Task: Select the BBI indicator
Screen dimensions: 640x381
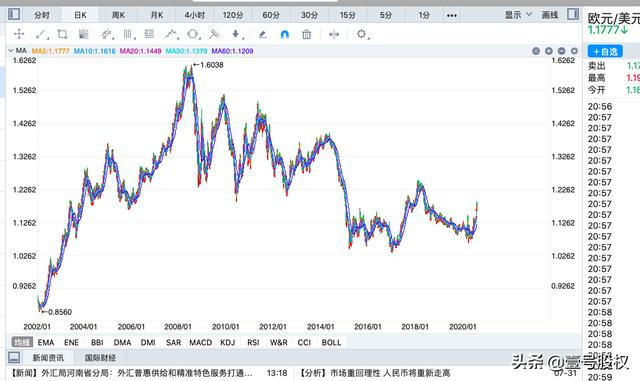Action: [x=97, y=342]
